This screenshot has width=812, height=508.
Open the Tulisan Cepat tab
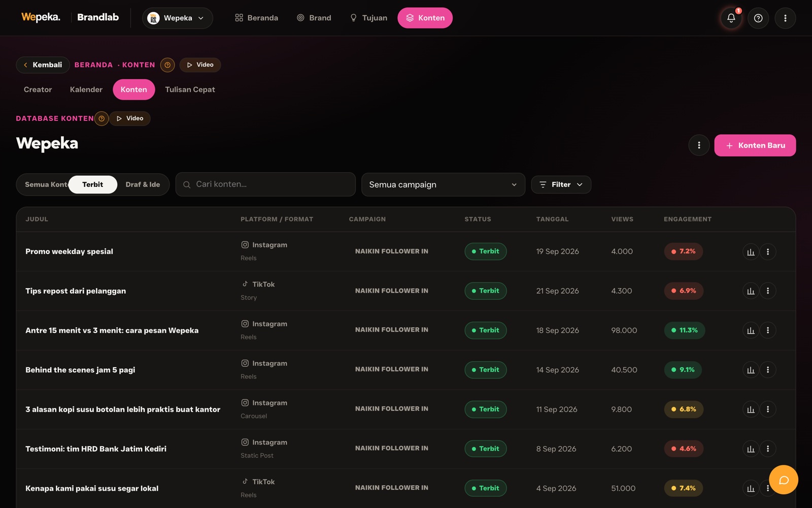tap(190, 89)
